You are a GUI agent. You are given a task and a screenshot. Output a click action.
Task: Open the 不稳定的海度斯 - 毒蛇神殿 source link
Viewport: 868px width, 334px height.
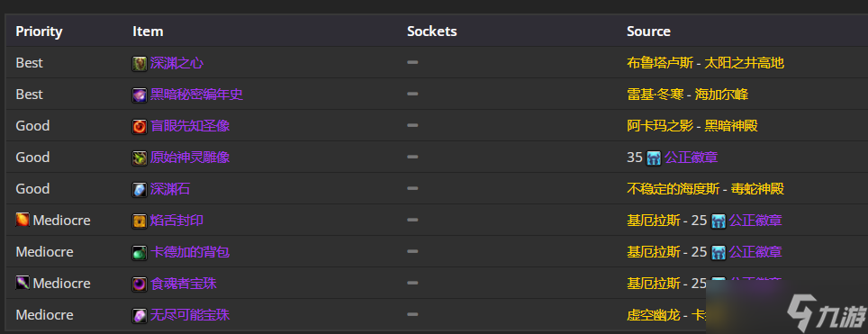(x=705, y=189)
